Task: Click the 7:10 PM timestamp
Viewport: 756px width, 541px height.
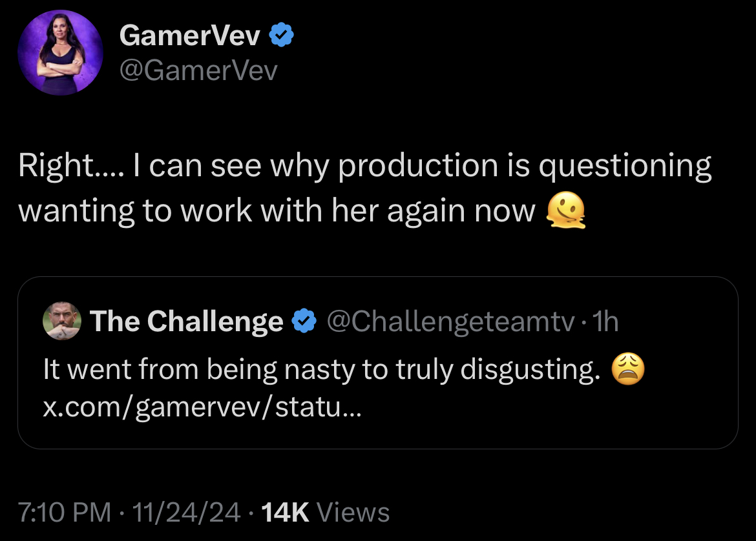Action: [64, 511]
